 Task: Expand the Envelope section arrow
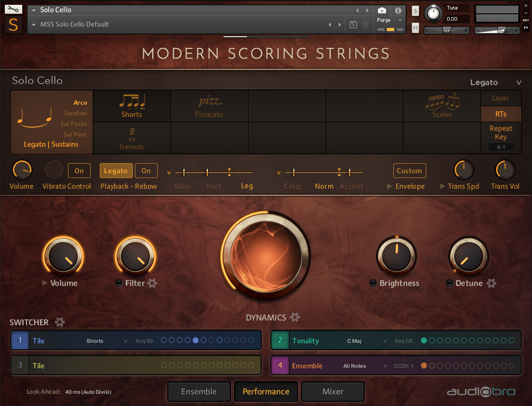[x=390, y=186]
